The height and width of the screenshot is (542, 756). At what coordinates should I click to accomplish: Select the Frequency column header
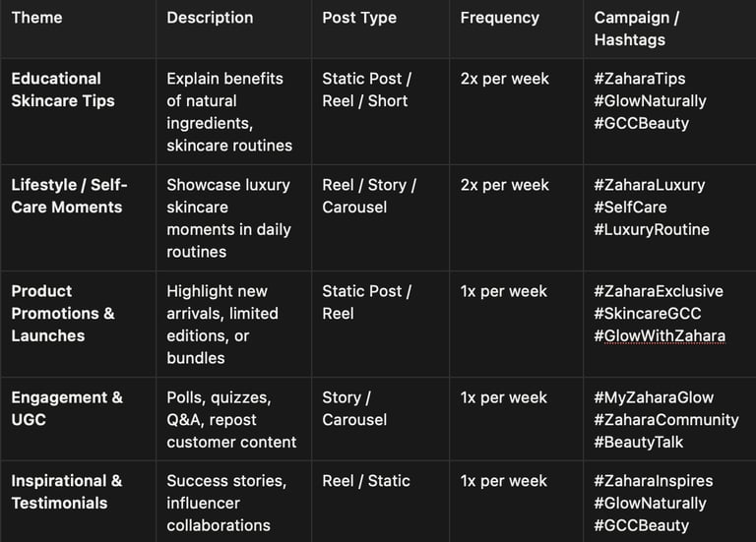[517, 29]
